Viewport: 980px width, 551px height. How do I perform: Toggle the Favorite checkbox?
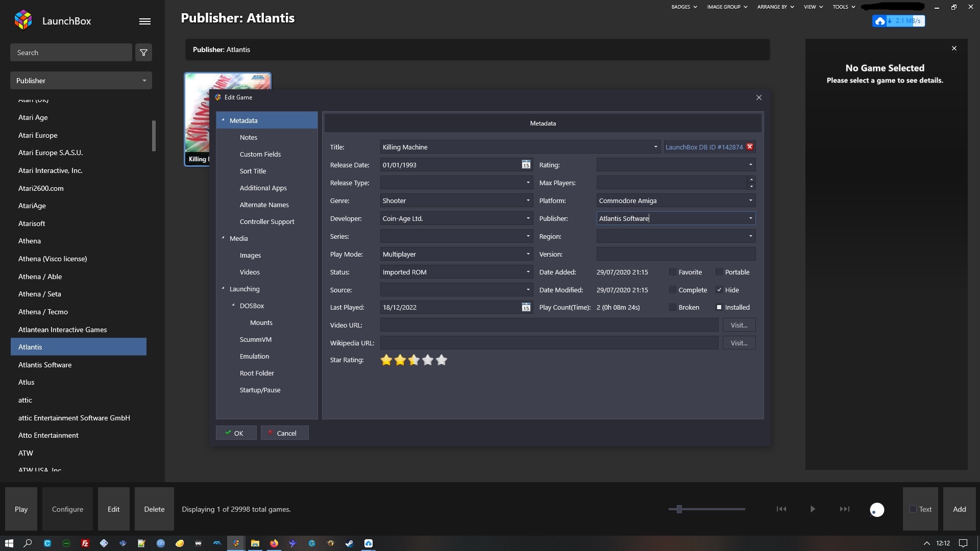(x=673, y=272)
